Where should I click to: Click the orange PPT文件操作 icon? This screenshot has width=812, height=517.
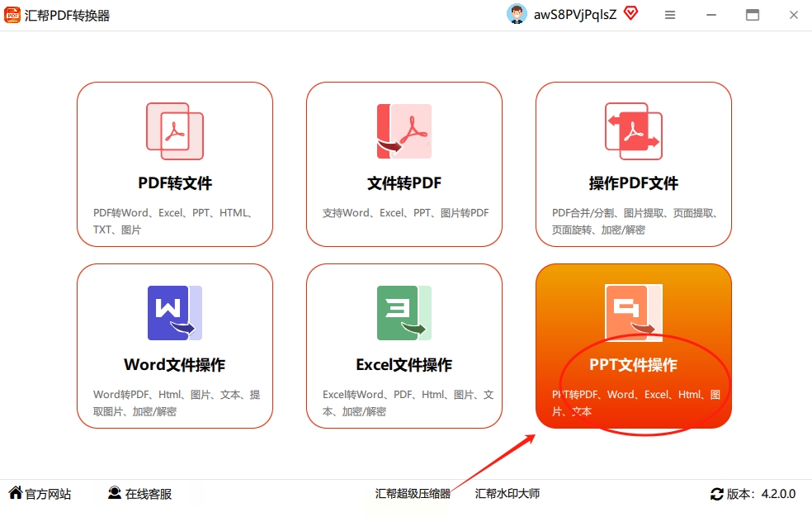coord(634,313)
